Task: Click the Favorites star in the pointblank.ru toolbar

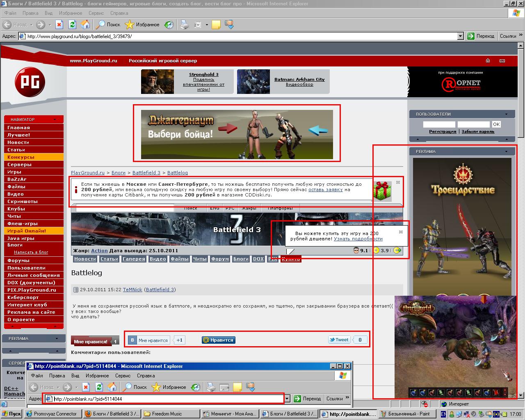Action: (x=169, y=387)
